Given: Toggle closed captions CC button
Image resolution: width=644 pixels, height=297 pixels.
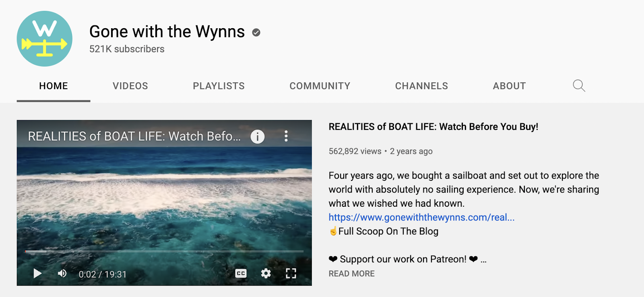Looking at the screenshot, I should click(241, 273).
